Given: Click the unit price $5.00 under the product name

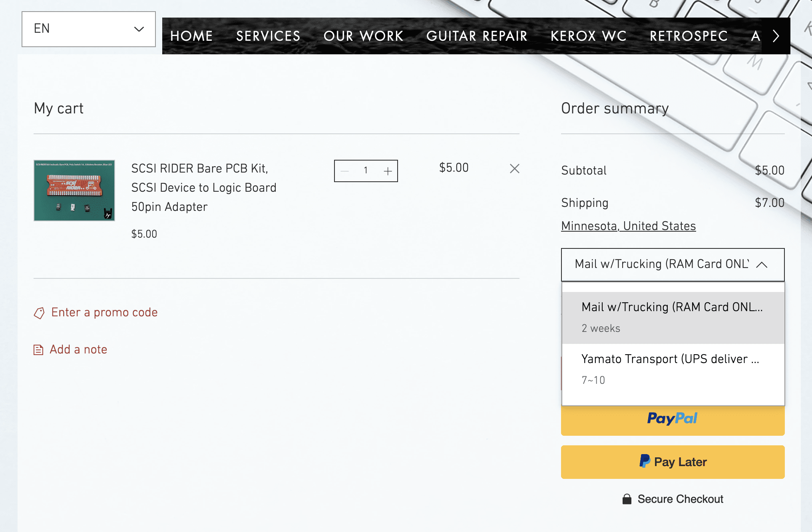Looking at the screenshot, I should tap(144, 234).
